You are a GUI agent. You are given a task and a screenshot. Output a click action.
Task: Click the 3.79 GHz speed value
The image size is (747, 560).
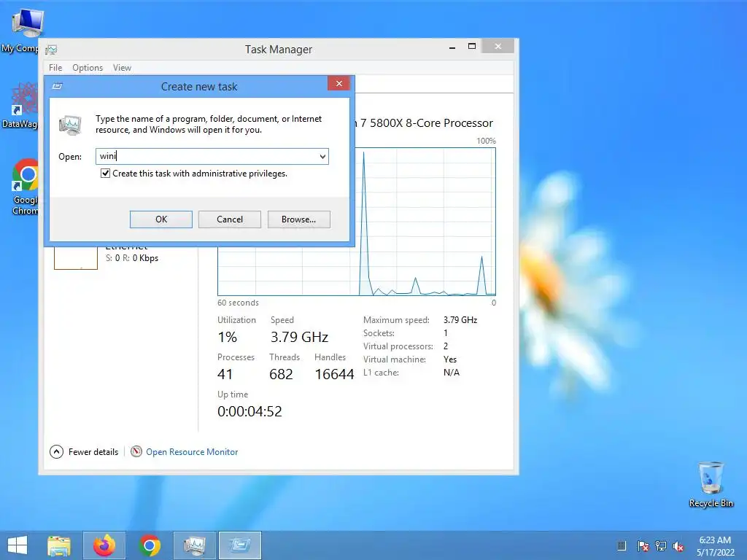299,337
